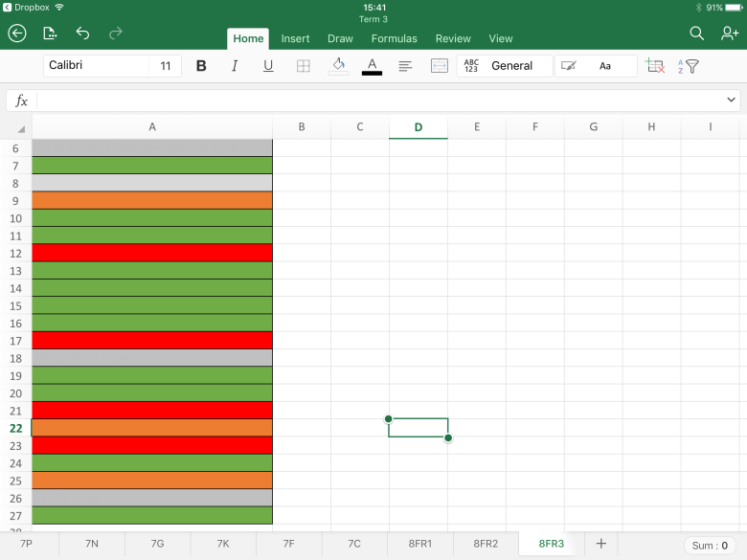Screen dimensions: 747x560
Task: Toggle italic formatting
Action: click(x=235, y=66)
